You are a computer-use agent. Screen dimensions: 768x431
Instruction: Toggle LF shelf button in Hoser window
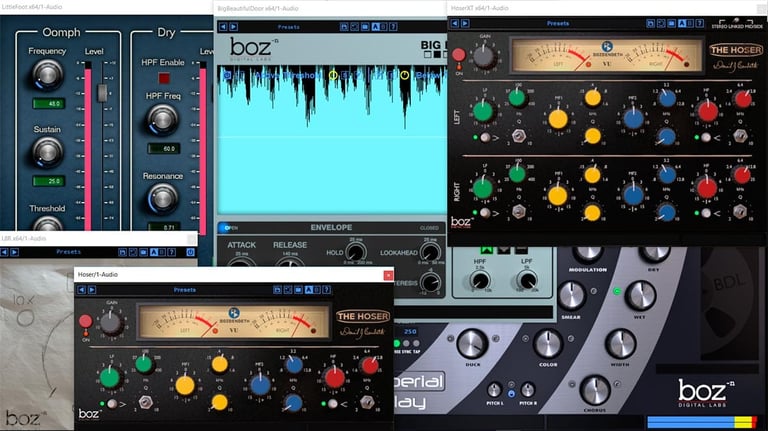pos(112,404)
